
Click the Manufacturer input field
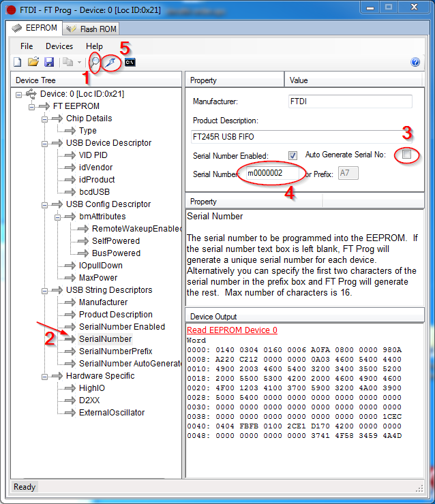(350, 101)
